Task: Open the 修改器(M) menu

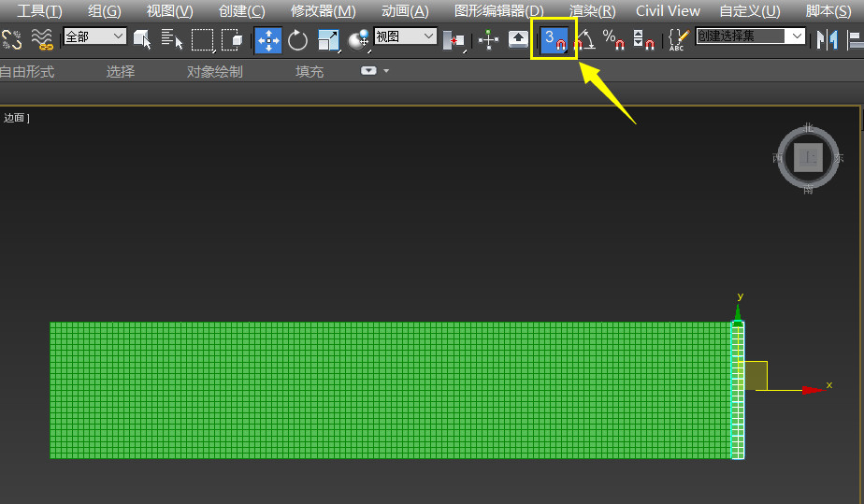Action: pos(323,11)
